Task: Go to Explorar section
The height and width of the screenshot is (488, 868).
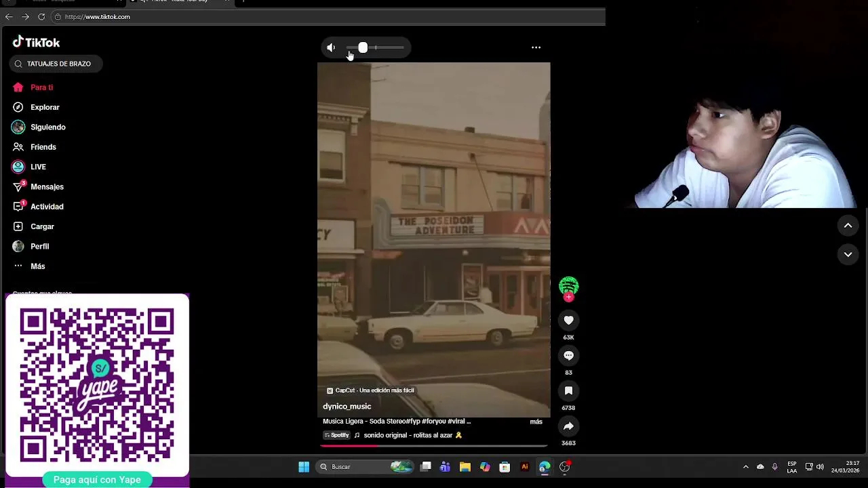Action: pyautogui.click(x=45, y=107)
